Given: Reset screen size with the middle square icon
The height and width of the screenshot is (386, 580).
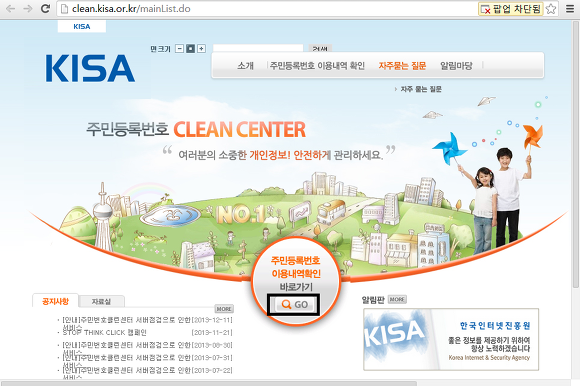Looking at the screenshot, I should tap(190, 48).
